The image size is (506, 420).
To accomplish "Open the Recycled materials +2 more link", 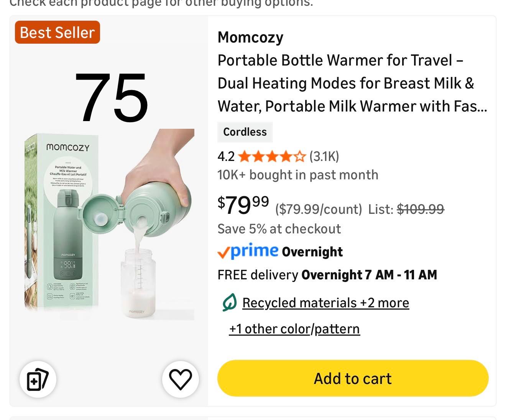I will (325, 303).
